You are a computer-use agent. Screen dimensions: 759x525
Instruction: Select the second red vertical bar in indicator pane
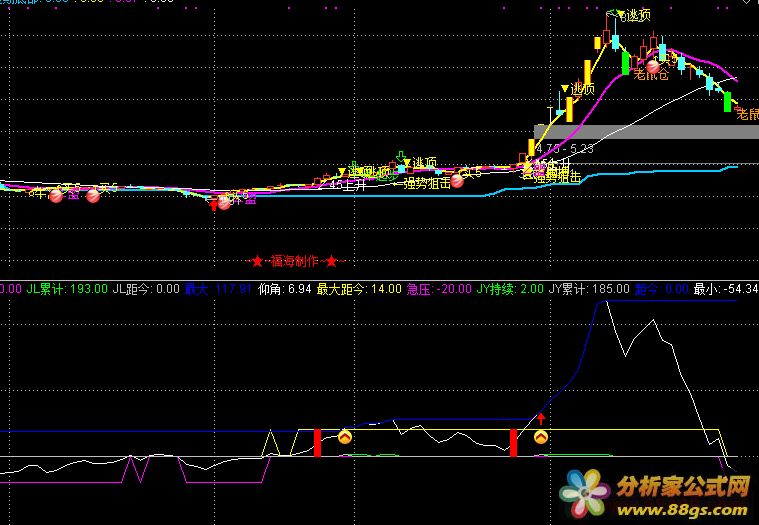click(x=514, y=442)
